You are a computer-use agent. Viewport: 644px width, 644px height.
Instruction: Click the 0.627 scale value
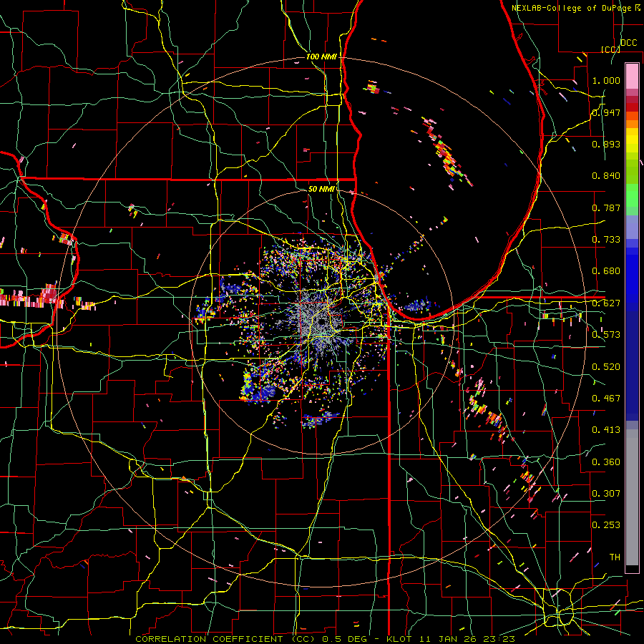point(606,303)
